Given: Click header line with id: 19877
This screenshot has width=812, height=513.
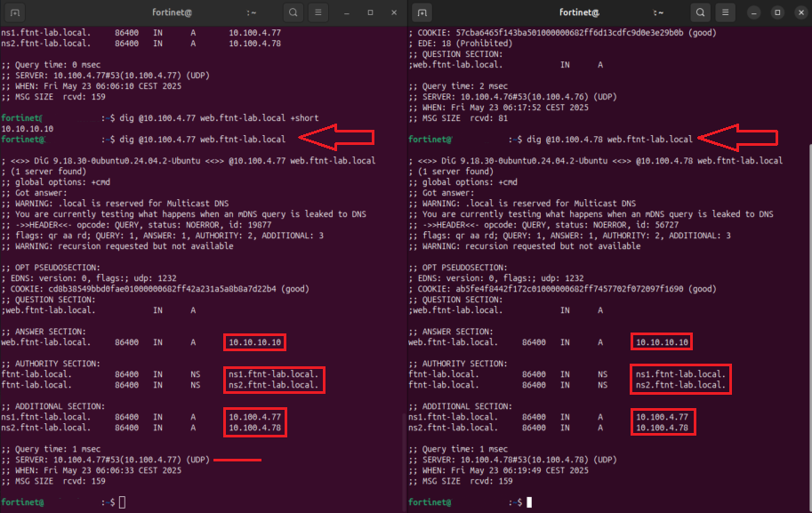Looking at the screenshot, I should coord(136,225).
